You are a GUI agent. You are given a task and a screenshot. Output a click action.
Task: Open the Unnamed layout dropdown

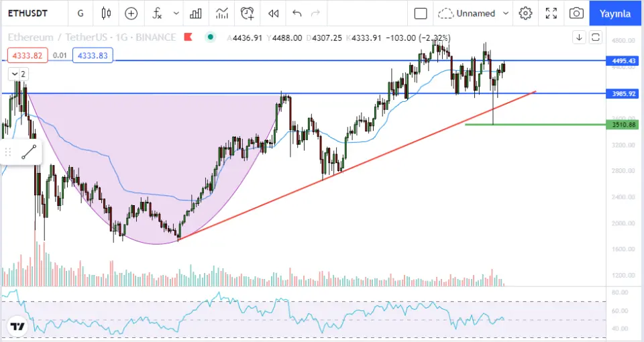[x=506, y=13]
